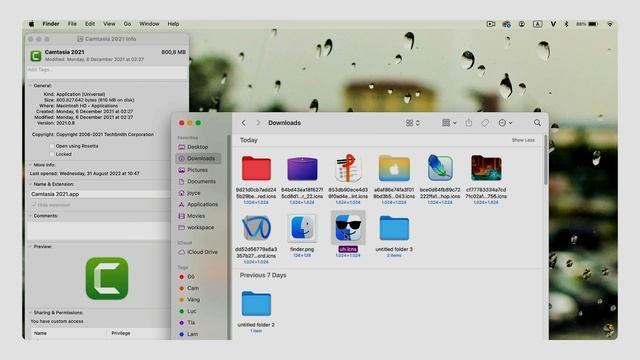Open untitled folder 3

(394, 228)
